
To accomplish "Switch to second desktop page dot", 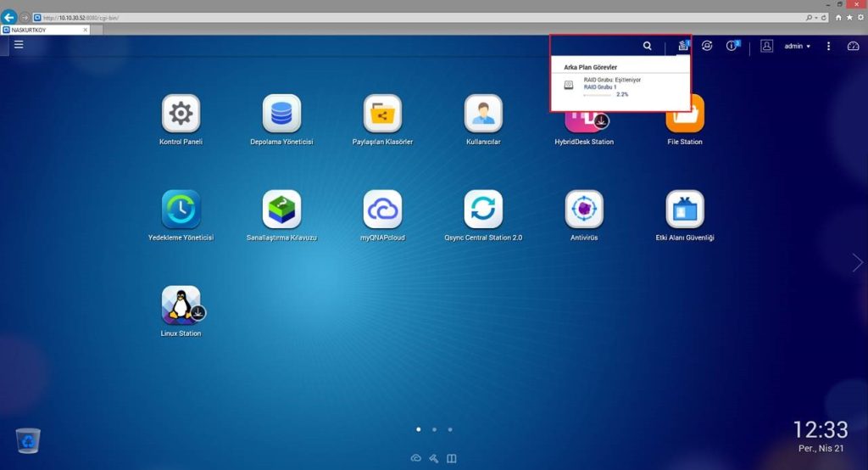I will click(x=435, y=429).
